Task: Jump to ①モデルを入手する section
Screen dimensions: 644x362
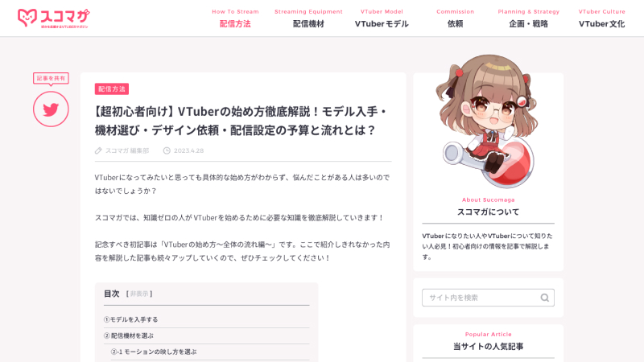Action: pyautogui.click(x=130, y=319)
